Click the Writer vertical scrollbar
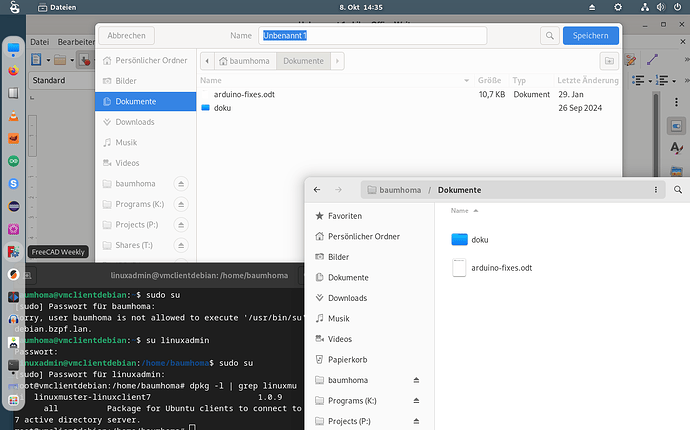Viewport: 690px width, 430px height. pos(656,132)
